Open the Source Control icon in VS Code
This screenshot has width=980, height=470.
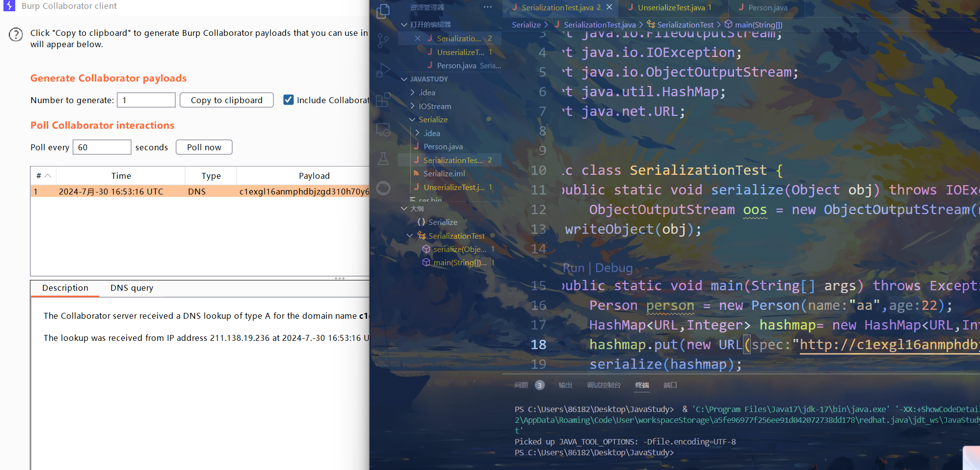[383, 41]
